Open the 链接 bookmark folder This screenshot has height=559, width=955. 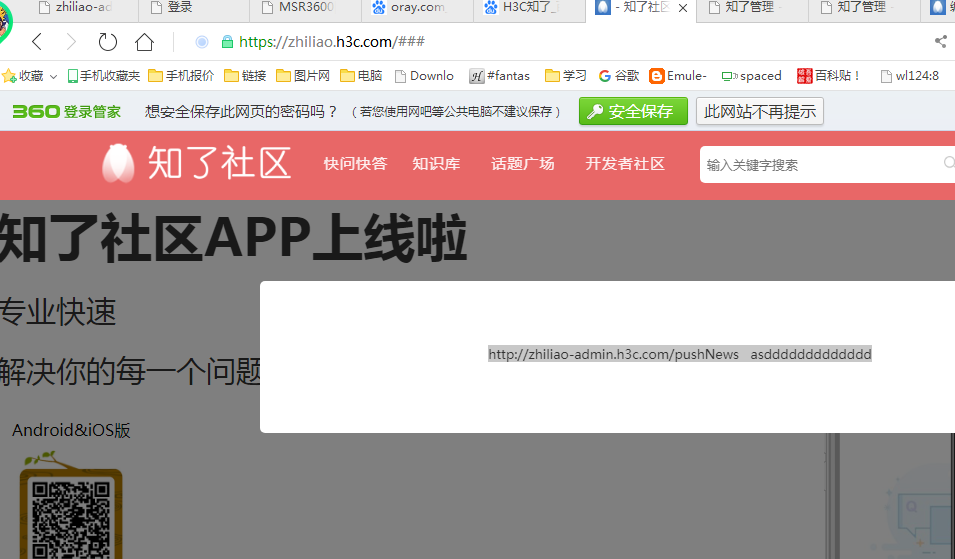pyautogui.click(x=245, y=76)
